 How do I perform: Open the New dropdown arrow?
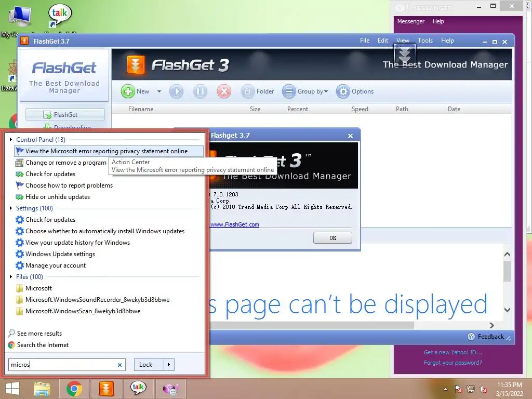pos(159,91)
